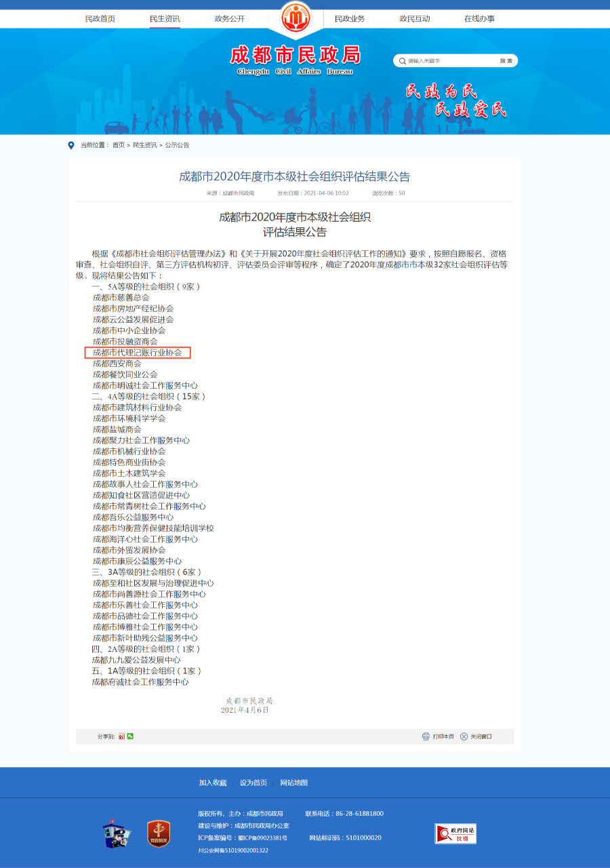Click the publish date 2021-04-06 10:02
This screenshot has height=868, width=610.
(313, 193)
